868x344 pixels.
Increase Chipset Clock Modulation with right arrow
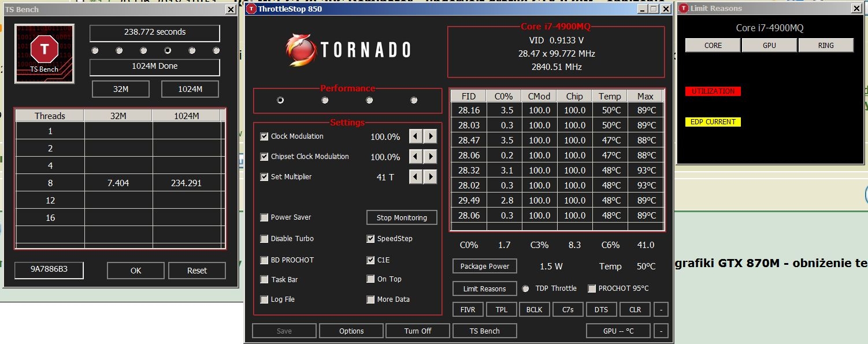click(430, 157)
